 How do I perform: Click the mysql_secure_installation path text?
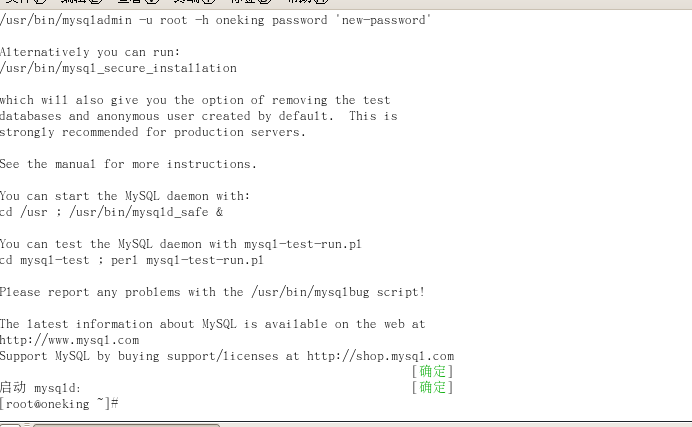pyautogui.click(x=118, y=68)
